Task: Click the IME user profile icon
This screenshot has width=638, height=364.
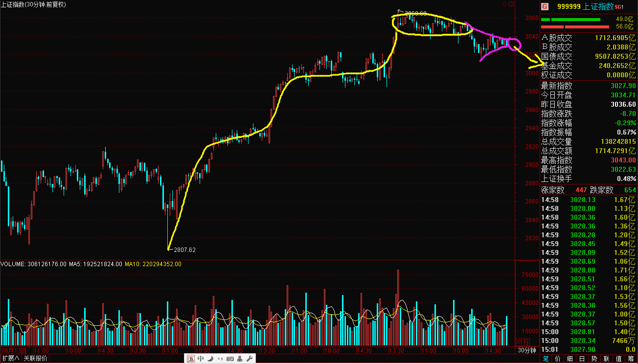Action: pyautogui.click(x=239, y=359)
